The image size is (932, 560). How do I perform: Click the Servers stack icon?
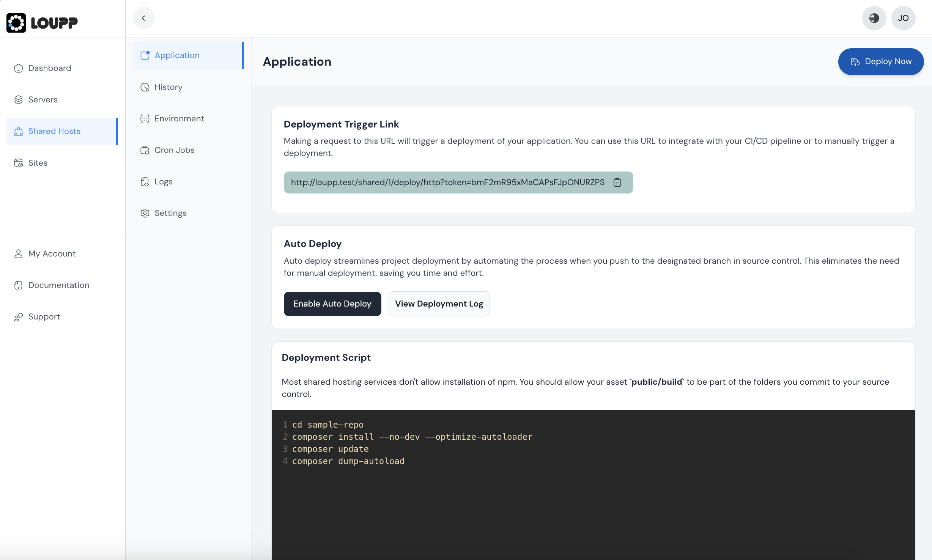pos(18,100)
